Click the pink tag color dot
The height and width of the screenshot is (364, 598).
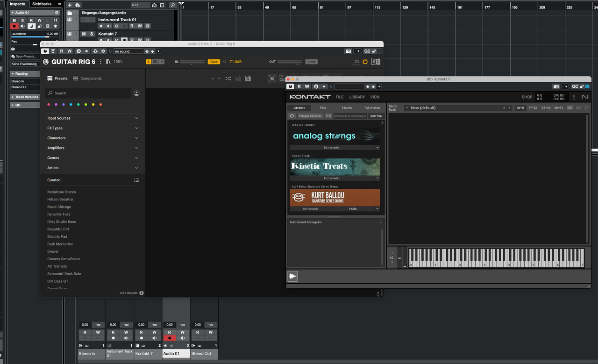point(49,105)
